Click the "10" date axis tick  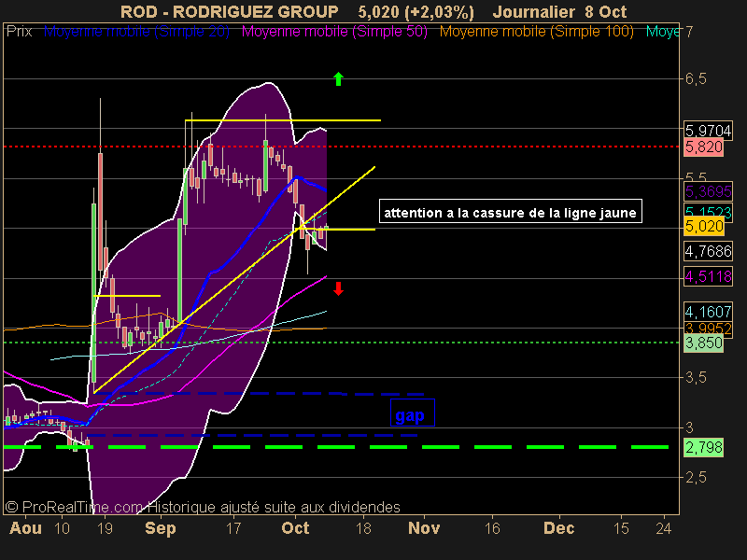(x=62, y=528)
